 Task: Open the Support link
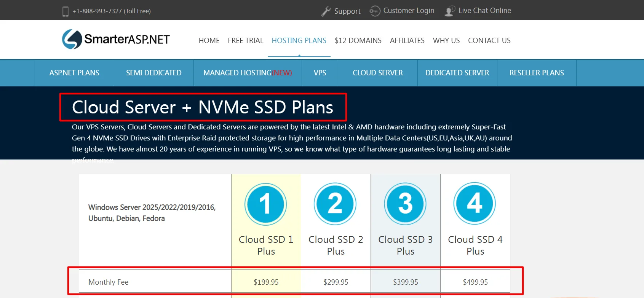pyautogui.click(x=347, y=11)
